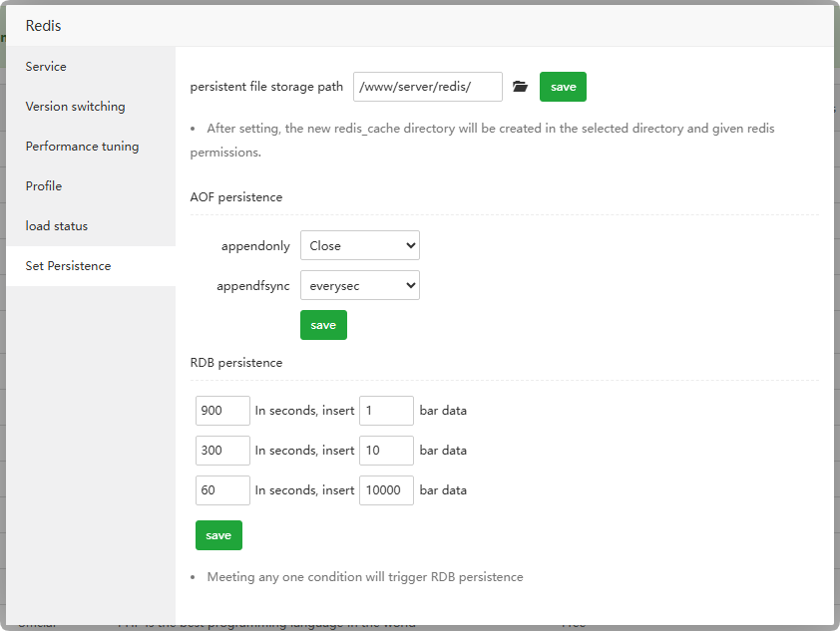Click the insert count field showing 1
840x631 pixels.
(386, 411)
